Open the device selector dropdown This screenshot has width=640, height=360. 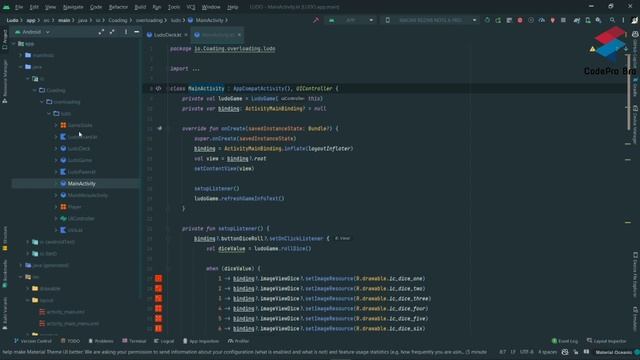coord(431,20)
